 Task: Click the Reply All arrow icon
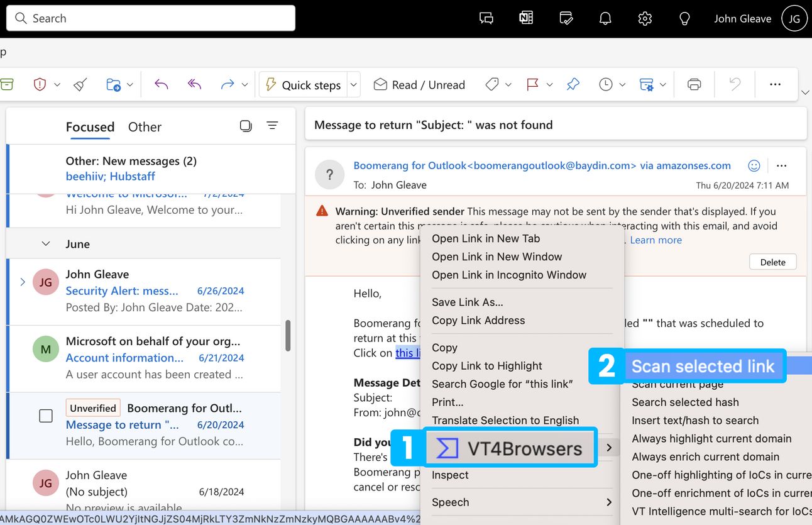pyautogui.click(x=194, y=85)
